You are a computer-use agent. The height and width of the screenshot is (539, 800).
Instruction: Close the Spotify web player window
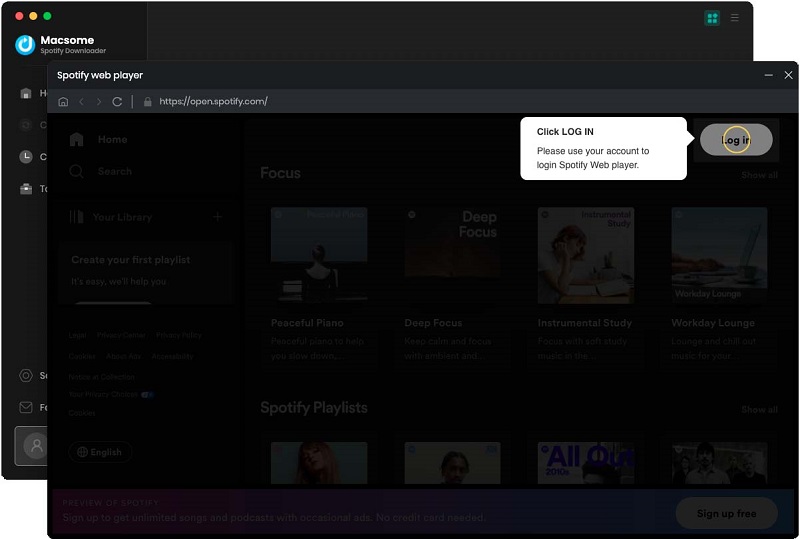788,75
